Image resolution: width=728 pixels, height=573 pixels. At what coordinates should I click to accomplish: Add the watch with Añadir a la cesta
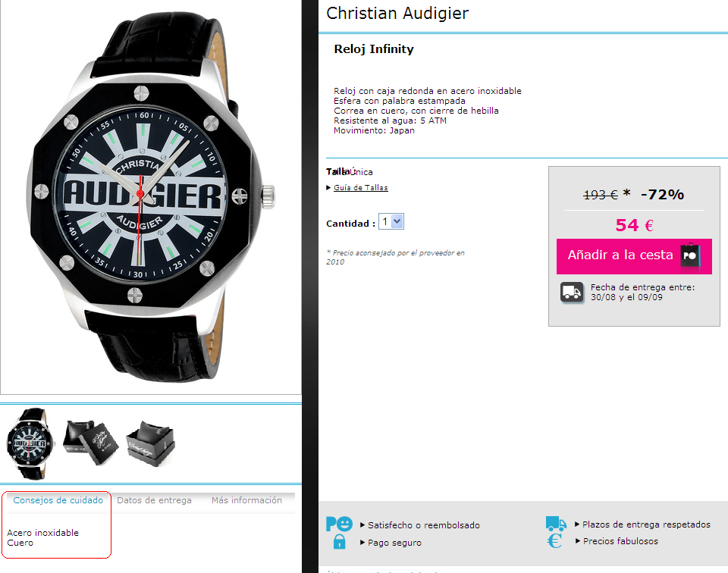point(634,256)
